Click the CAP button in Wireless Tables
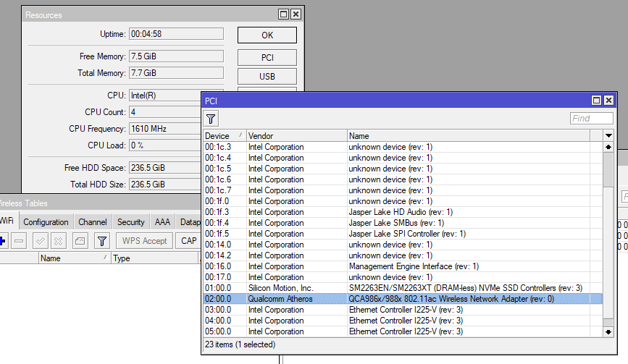 (188, 241)
